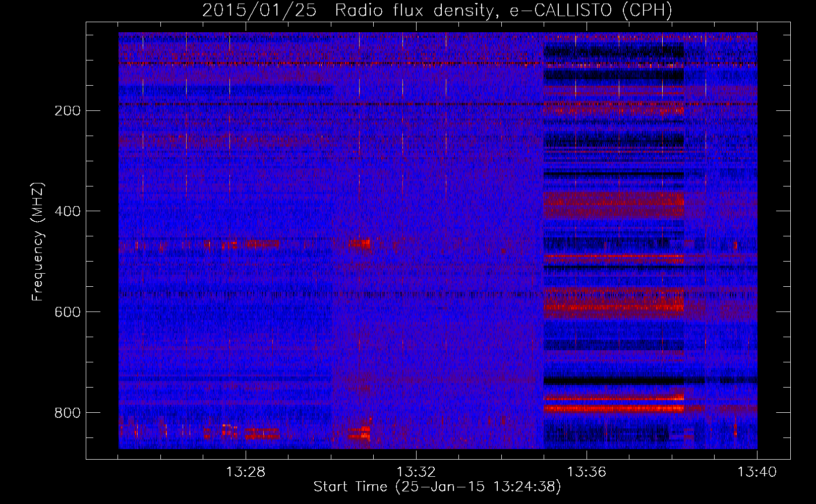The width and height of the screenshot is (816, 504).
Task: Choose the 13:36 time tick label
Action: click(x=587, y=472)
